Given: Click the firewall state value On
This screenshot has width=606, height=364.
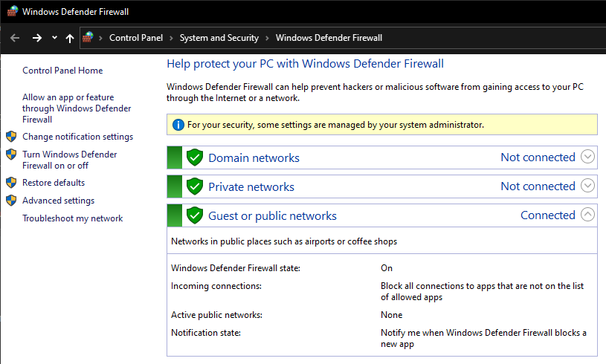Looking at the screenshot, I should 387,268.
